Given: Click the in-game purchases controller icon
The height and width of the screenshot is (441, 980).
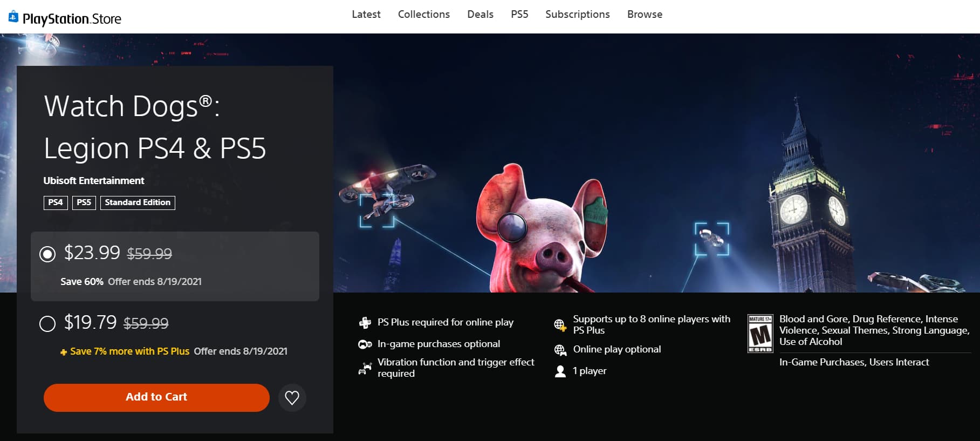Looking at the screenshot, I should [x=365, y=344].
